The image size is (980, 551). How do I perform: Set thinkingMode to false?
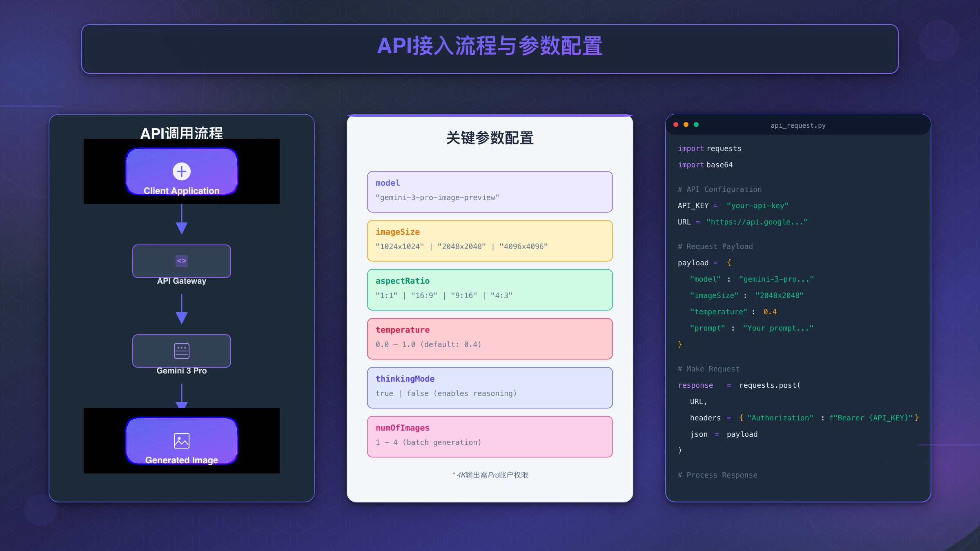pyautogui.click(x=417, y=393)
